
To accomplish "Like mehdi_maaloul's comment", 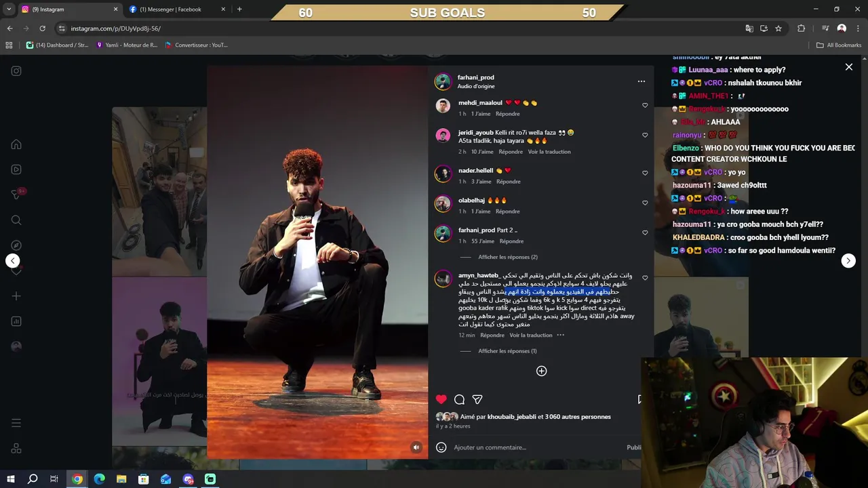I will coord(645,105).
